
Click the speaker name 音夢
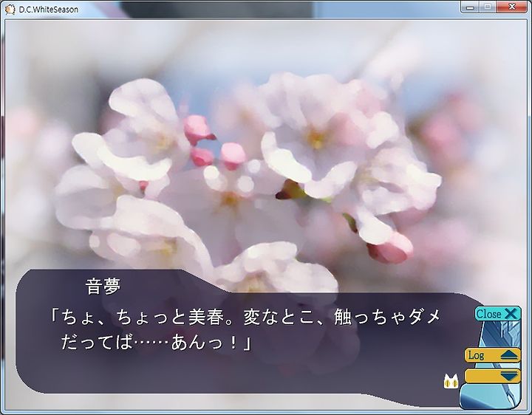[x=103, y=287]
